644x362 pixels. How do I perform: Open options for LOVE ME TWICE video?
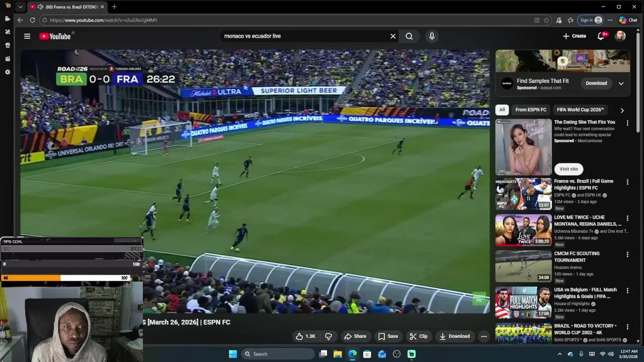click(x=627, y=218)
